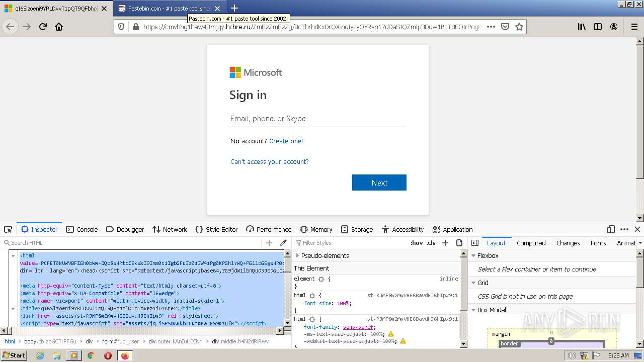Collapse the head node twisty
This screenshot has width=644, height=362.
13,308
